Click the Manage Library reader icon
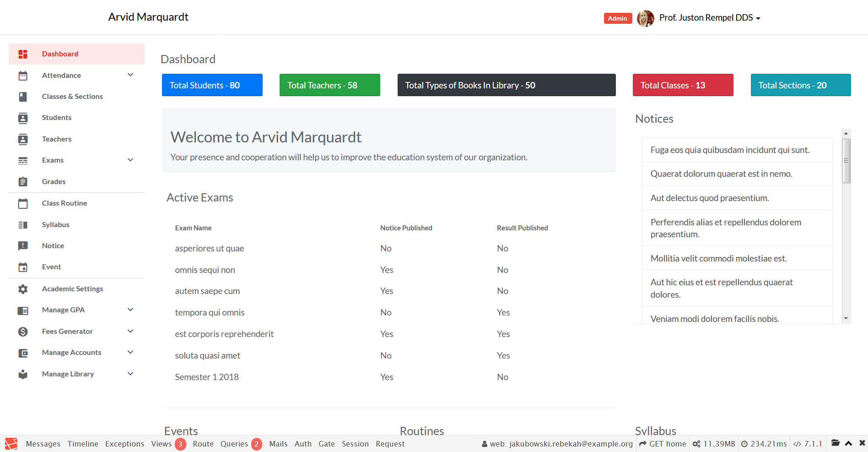Screen dimensions: 868x452 pos(23,374)
